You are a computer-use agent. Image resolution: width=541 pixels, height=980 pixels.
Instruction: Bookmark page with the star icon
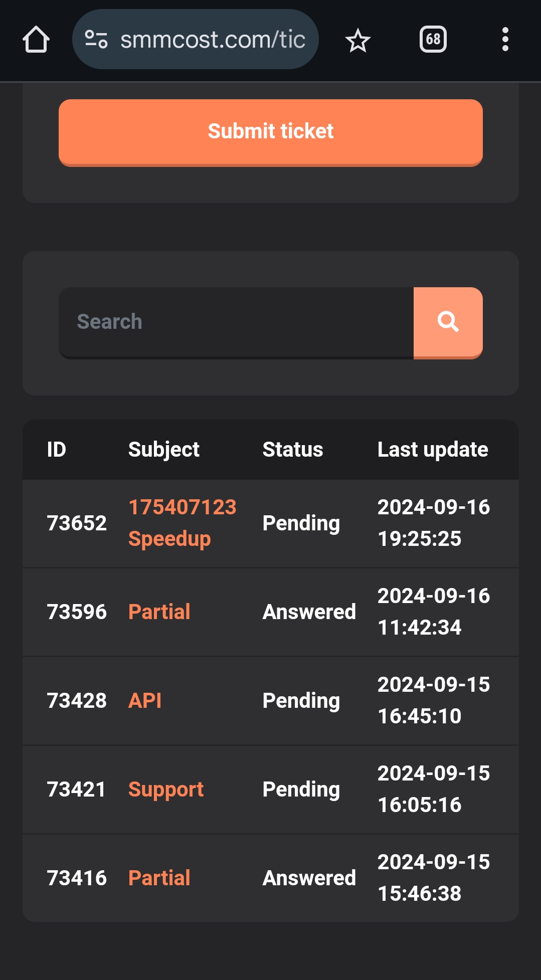tap(358, 40)
